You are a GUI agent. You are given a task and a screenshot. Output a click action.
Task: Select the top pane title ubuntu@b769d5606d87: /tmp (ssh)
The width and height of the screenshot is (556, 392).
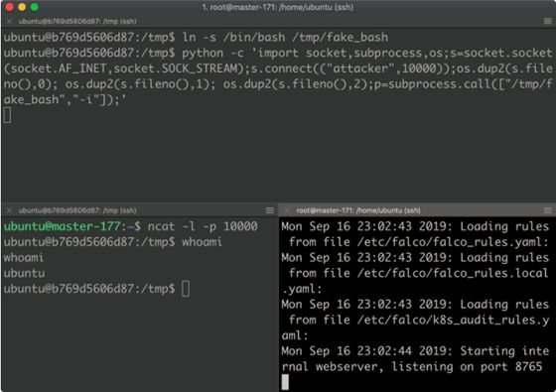tap(77, 21)
